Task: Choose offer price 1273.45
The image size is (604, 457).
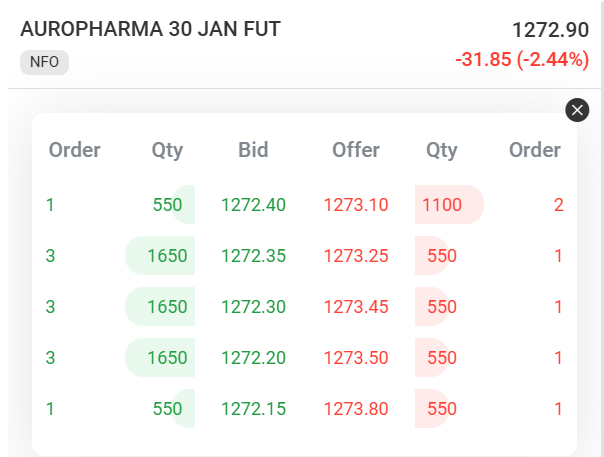Action: 356,307
